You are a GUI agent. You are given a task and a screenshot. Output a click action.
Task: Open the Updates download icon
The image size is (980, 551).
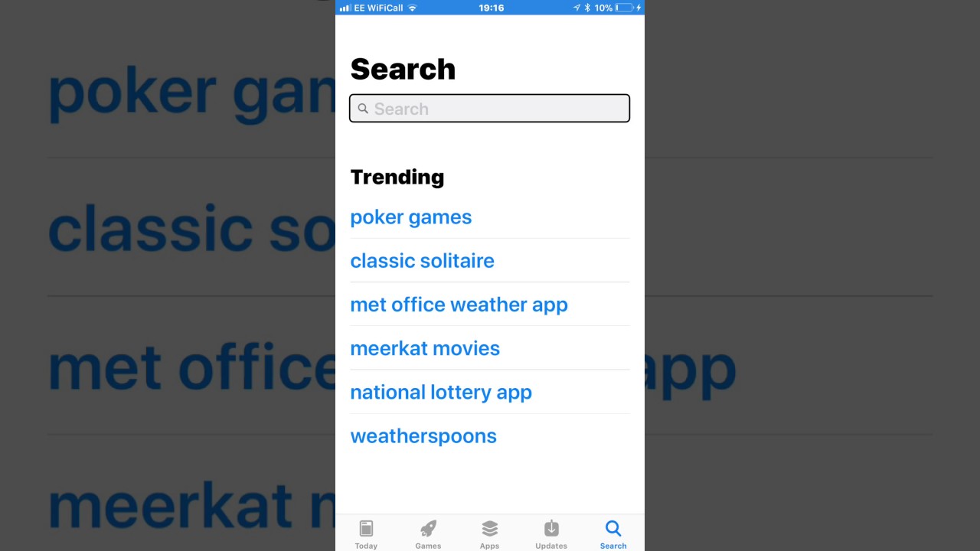tap(551, 529)
